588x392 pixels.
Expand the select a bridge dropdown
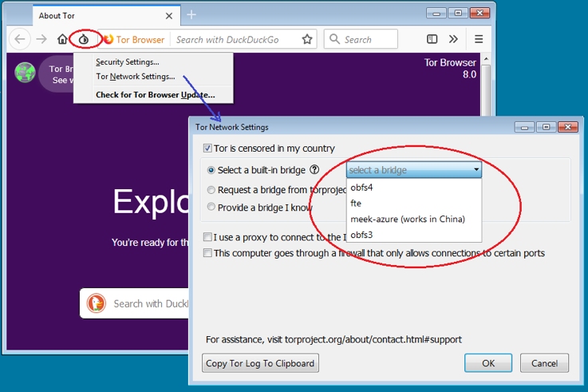coord(414,170)
